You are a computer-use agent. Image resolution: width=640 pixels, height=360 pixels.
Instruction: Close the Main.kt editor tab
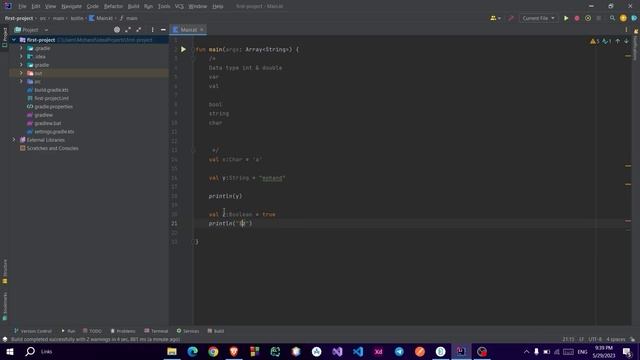pyautogui.click(x=202, y=30)
